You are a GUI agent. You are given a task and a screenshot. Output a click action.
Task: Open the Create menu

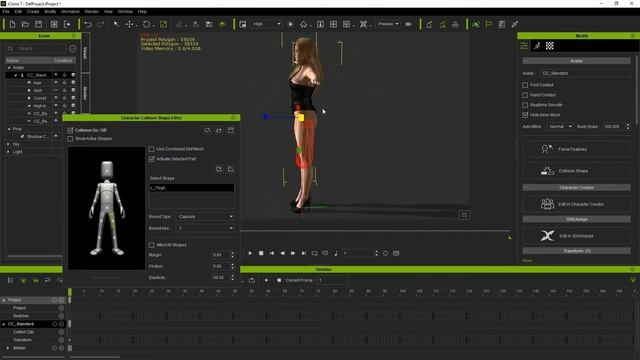click(33, 11)
